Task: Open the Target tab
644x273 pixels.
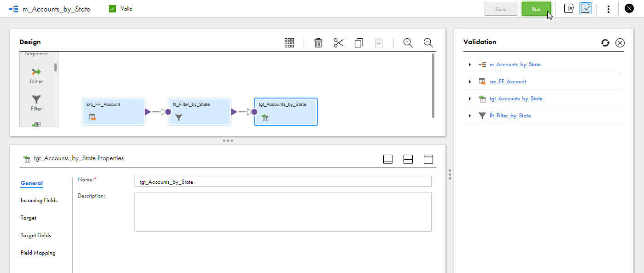Action: pos(28,218)
